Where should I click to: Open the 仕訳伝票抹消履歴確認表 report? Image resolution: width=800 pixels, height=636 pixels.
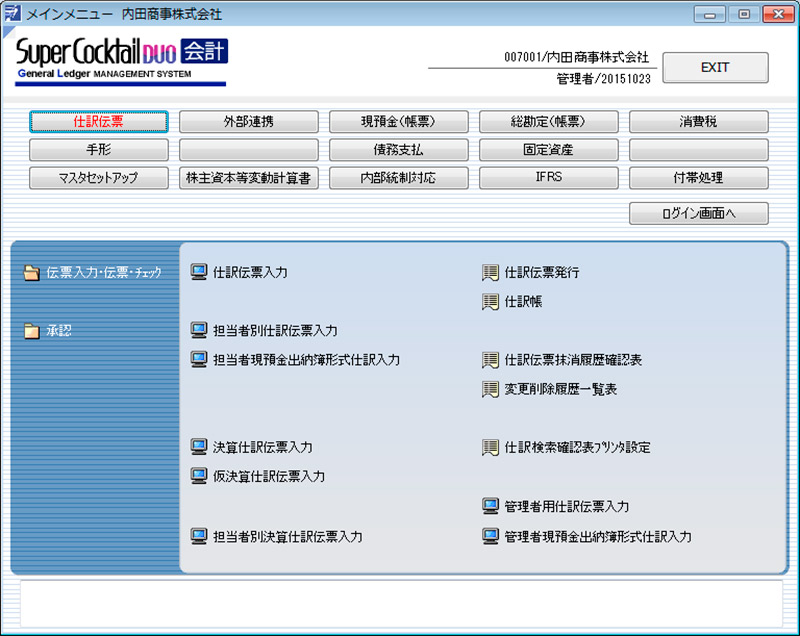pos(573,360)
